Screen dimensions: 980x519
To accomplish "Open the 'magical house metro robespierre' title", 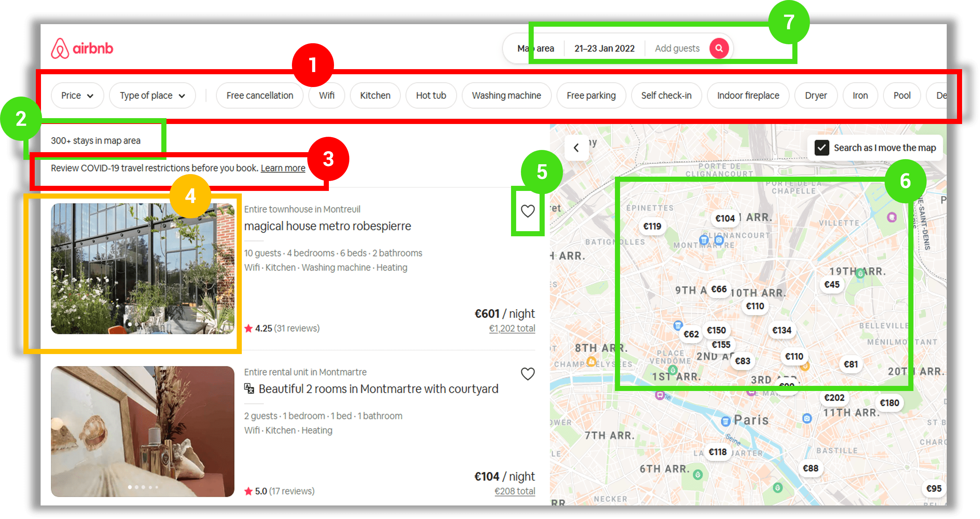I will [x=327, y=226].
